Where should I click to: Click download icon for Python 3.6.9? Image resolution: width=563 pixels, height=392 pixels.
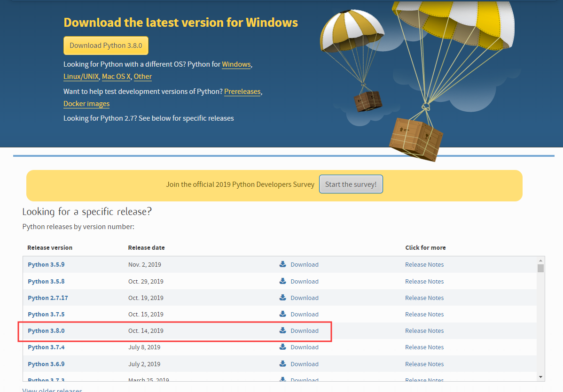tap(283, 364)
